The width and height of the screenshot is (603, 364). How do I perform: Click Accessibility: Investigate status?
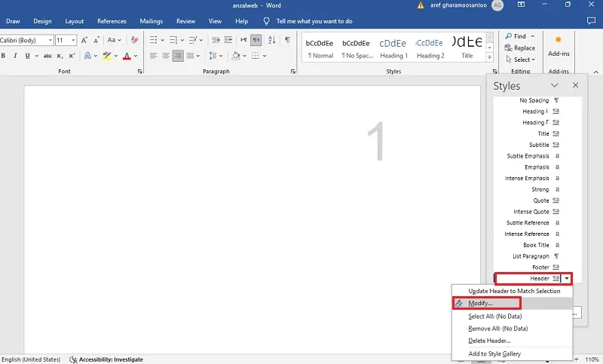point(106,359)
